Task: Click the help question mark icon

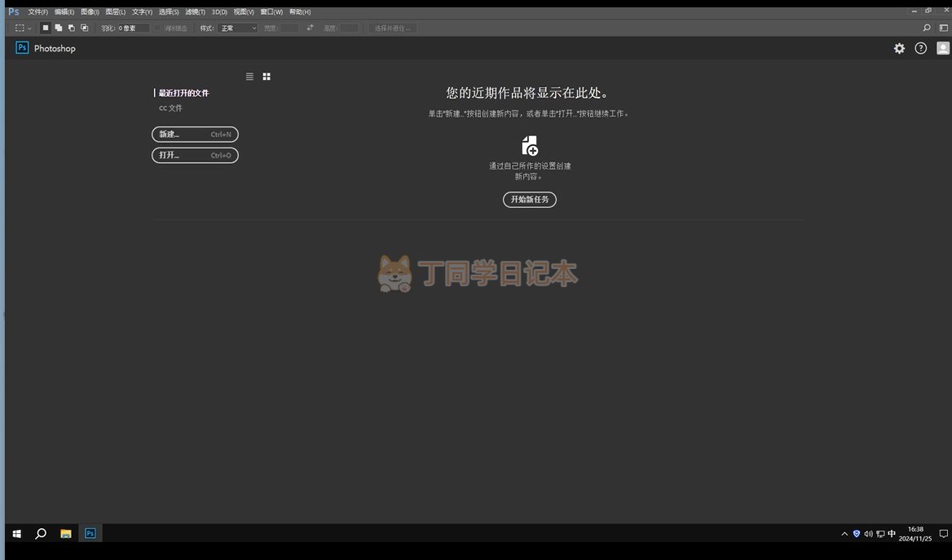Action: pyautogui.click(x=920, y=49)
